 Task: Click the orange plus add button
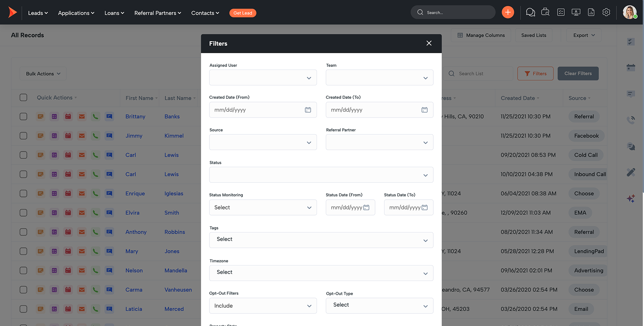coord(508,13)
